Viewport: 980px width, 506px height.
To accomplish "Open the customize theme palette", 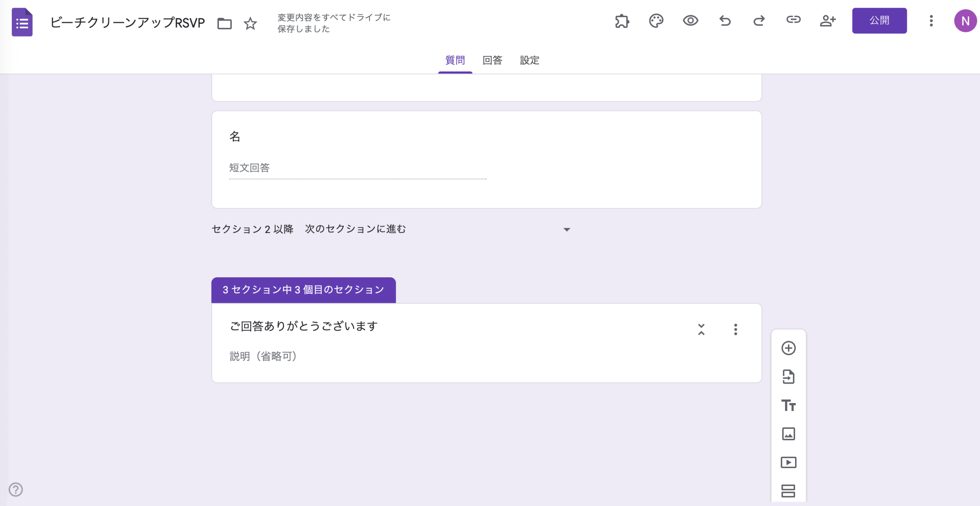I will pos(656,21).
